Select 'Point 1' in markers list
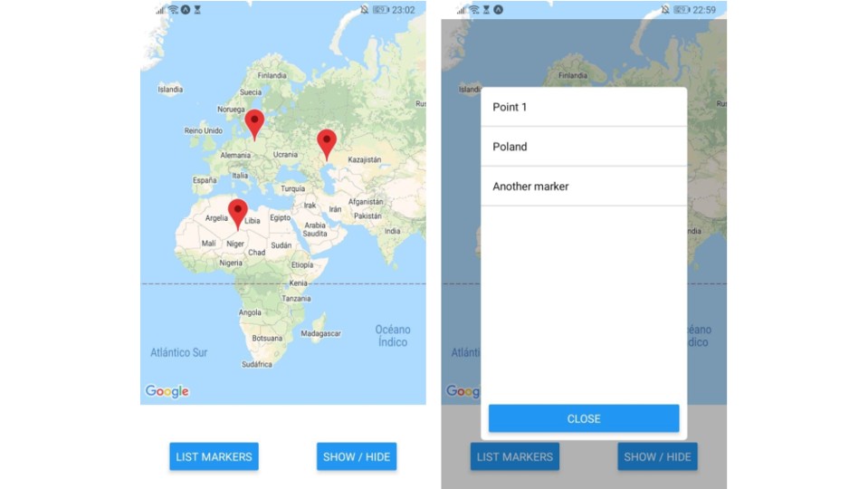The width and height of the screenshot is (868, 489). [584, 107]
